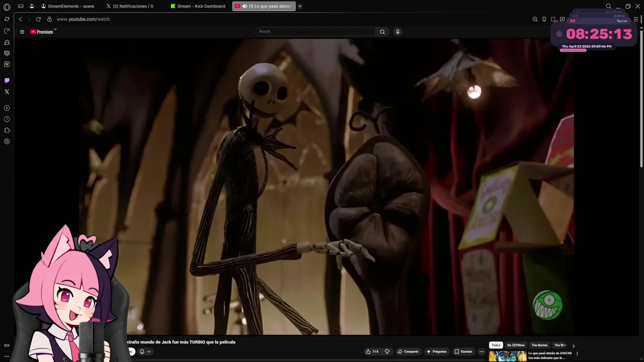Open the Opera main menu logo
The height and width of the screenshot is (362, 644).
tap(7, 7)
